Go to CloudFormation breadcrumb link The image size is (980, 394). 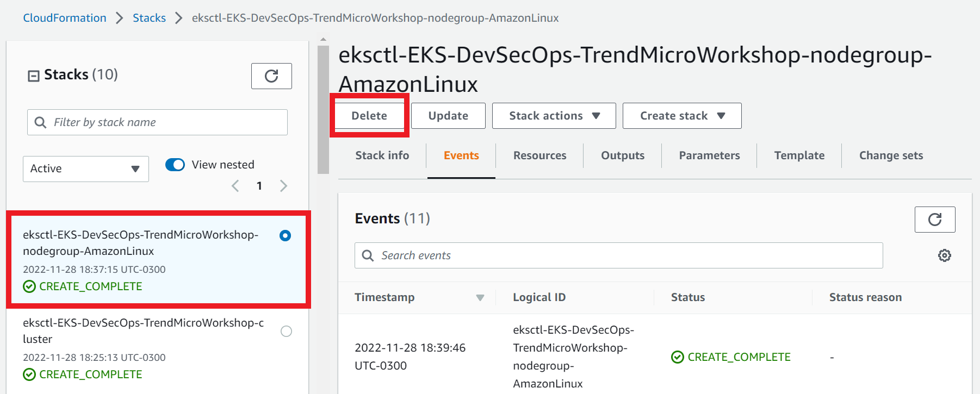click(x=65, y=18)
